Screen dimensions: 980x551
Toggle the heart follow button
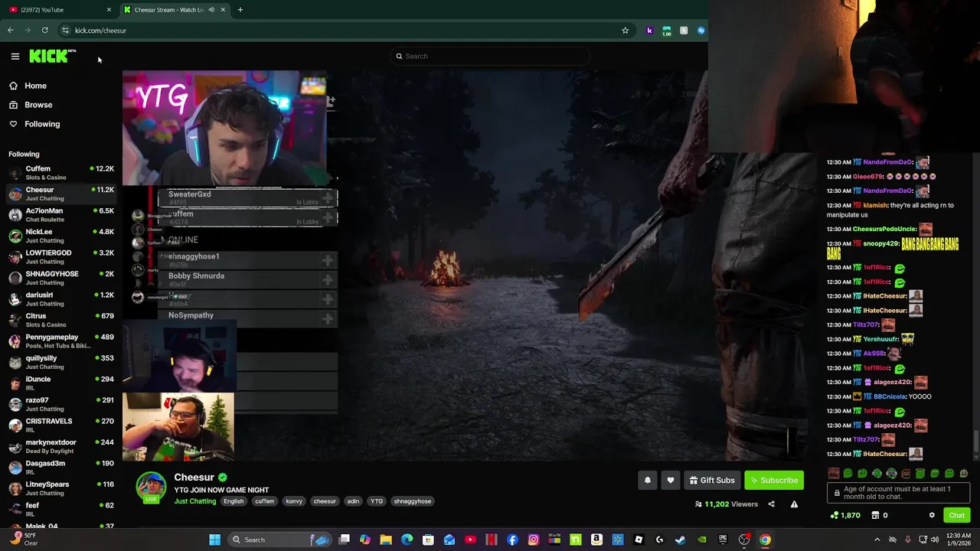pyautogui.click(x=671, y=480)
